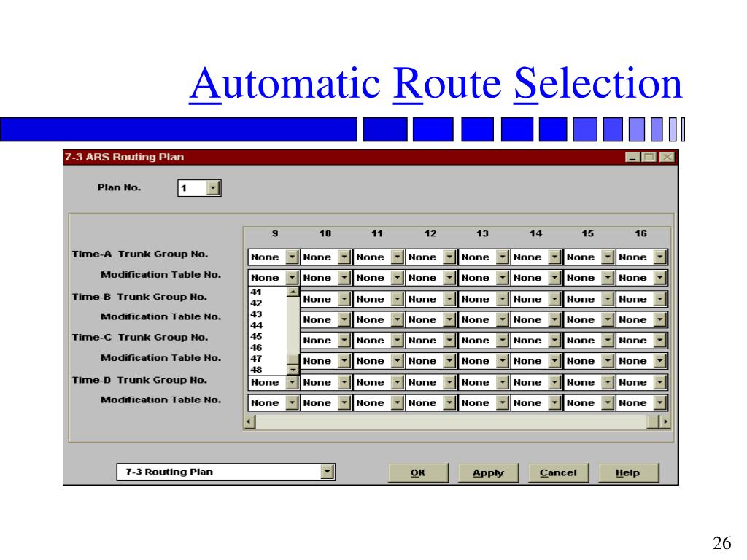Open Time-A Modification Table column 9 dropdown
The width and height of the screenshot is (747, 560).
pos(292,278)
